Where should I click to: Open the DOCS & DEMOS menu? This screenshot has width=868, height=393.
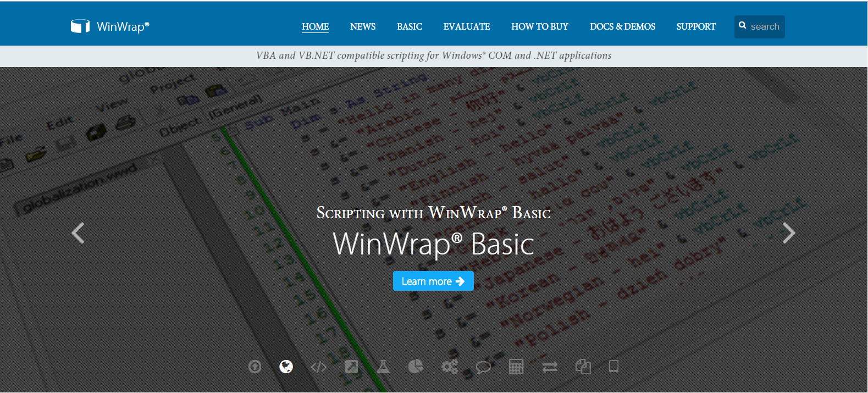click(x=622, y=26)
